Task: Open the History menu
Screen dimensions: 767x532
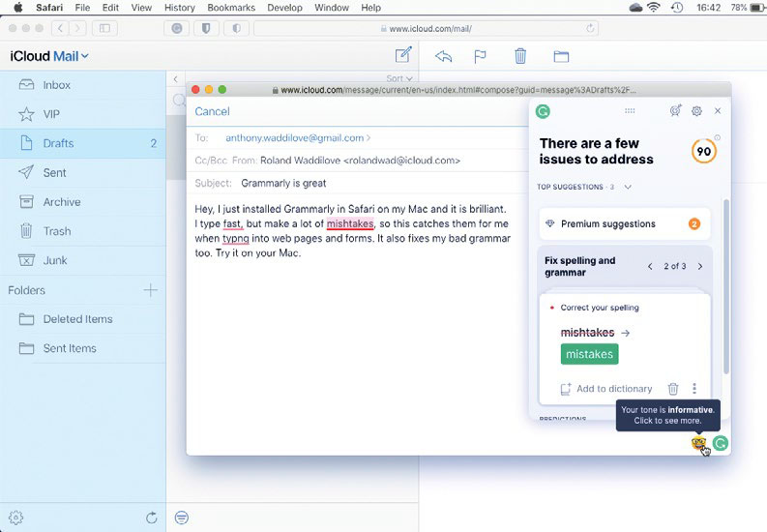Action: point(180,8)
